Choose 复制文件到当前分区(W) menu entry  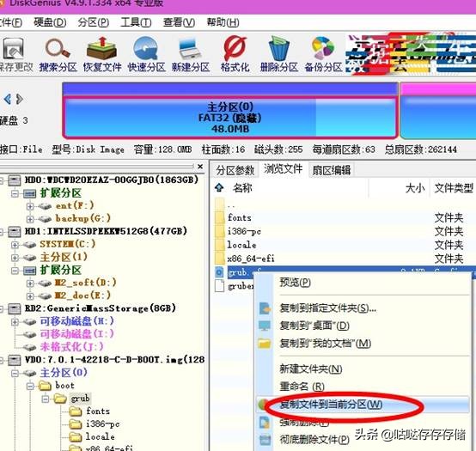(x=363, y=405)
